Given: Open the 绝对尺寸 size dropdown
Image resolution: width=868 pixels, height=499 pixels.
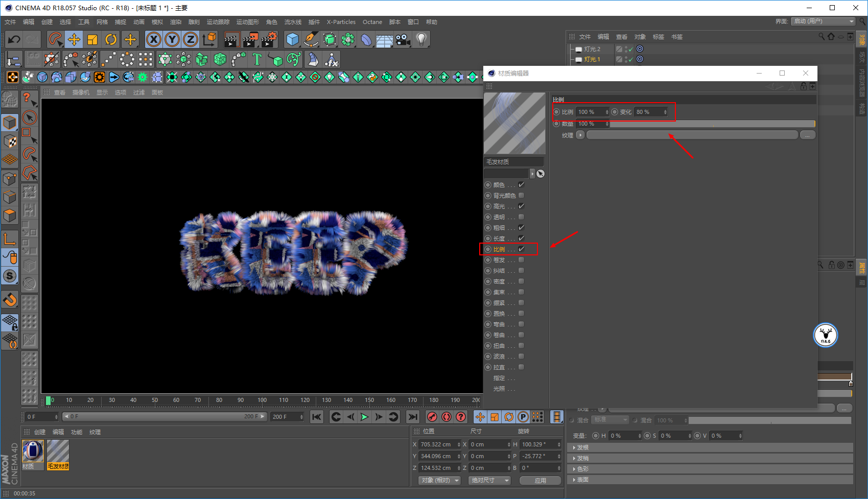Looking at the screenshot, I should (x=489, y=480).
